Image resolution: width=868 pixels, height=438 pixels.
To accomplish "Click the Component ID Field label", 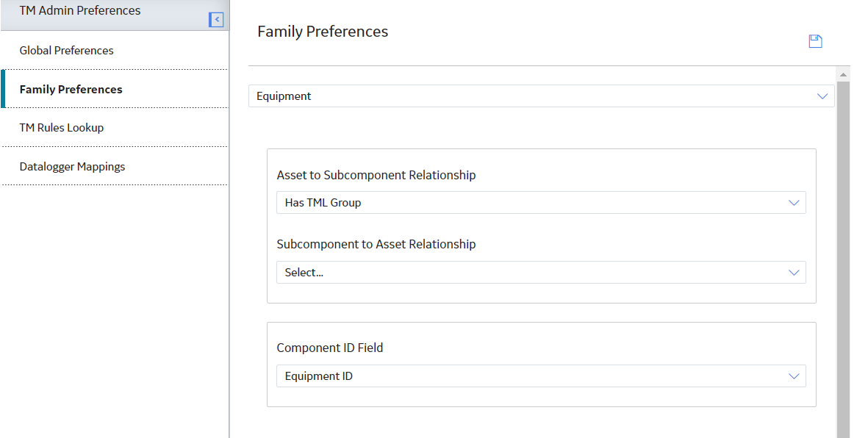I will click(330, 348).
